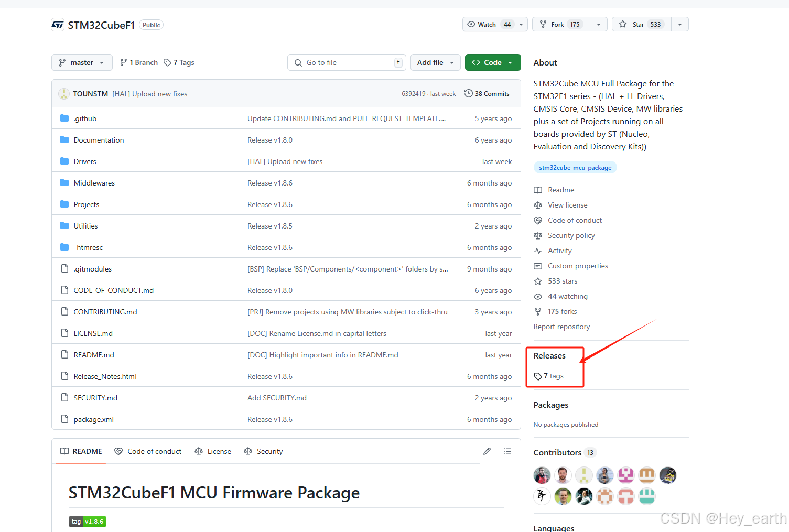This screenshot has height=532, width=789.
Task: Open the Packages heading link
Action: [x=551, y=405]
